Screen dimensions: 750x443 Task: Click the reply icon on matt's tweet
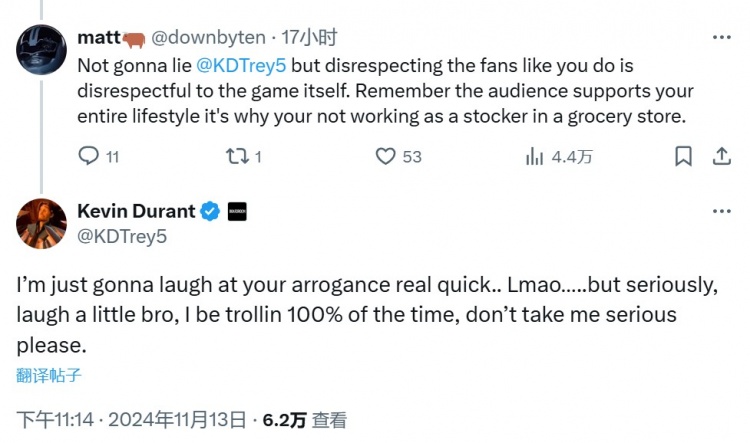pyautogui.click(x=88, y=156)
